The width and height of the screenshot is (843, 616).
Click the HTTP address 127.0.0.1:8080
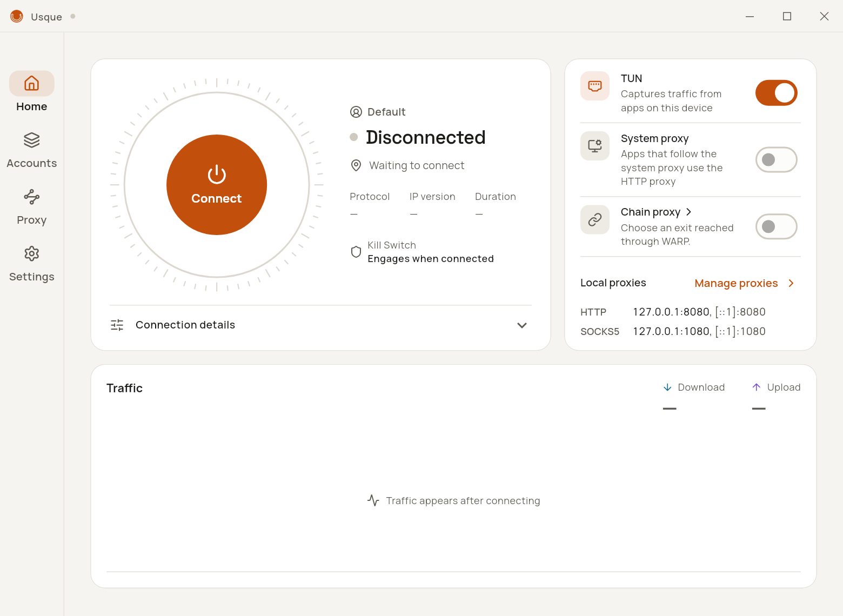(671, 312)
